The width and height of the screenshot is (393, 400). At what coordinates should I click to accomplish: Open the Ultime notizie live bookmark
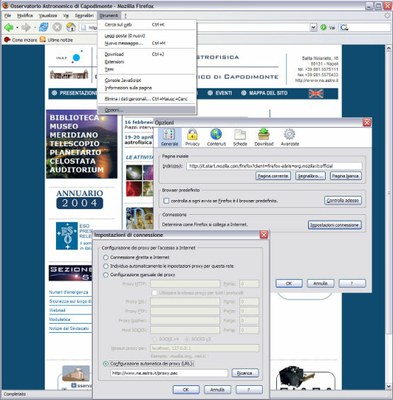(56, 40)
